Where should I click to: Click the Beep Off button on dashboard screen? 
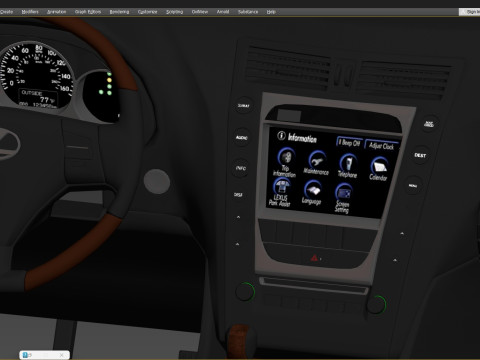tap(349, 142)
